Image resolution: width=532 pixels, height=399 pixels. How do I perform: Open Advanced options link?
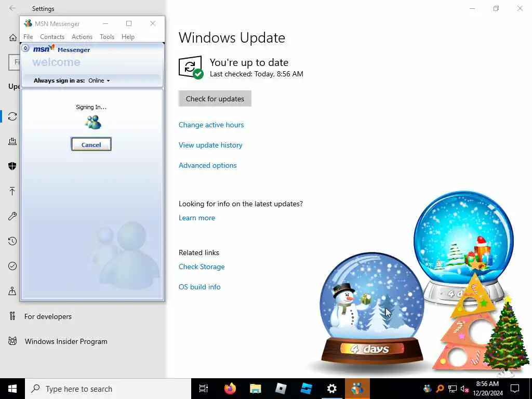point(208,165)
